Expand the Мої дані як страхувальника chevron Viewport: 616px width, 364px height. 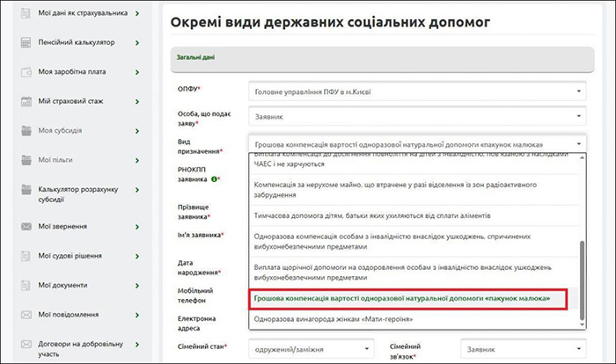tap(137, 13)
